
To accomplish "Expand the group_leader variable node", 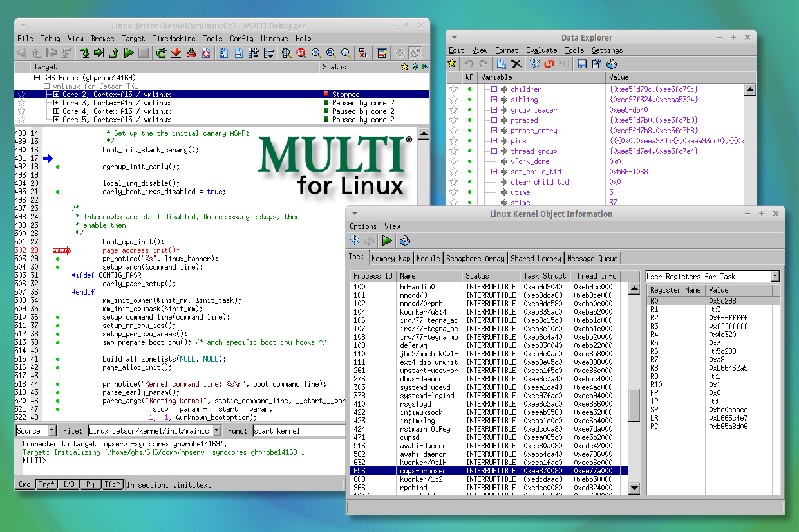I will pyautogui.click(x=494, y=110).
